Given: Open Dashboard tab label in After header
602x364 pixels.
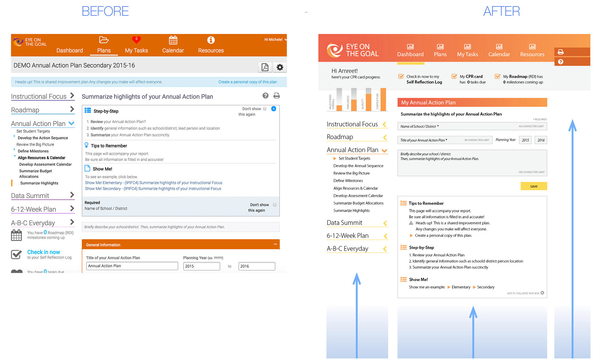Looking at the screenshot, I should tap(410, 54).
